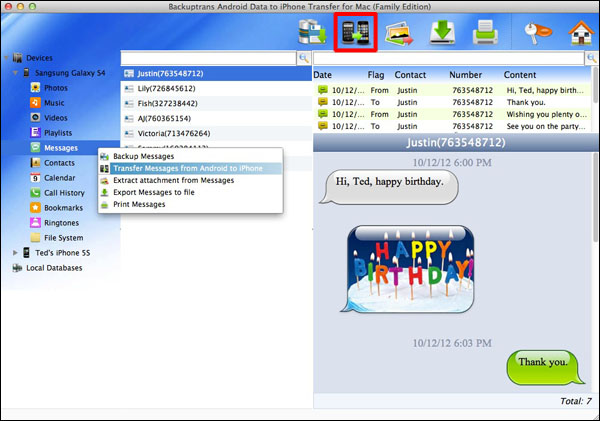Select the 'Thank you.' message table row
This screenshot has height=421, width=600.
point(452,102)
